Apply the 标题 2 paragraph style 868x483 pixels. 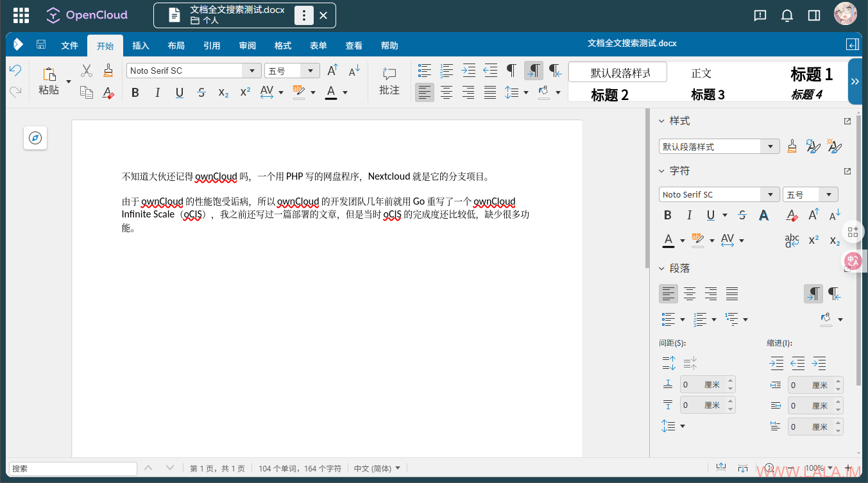[x=609, y=95]
